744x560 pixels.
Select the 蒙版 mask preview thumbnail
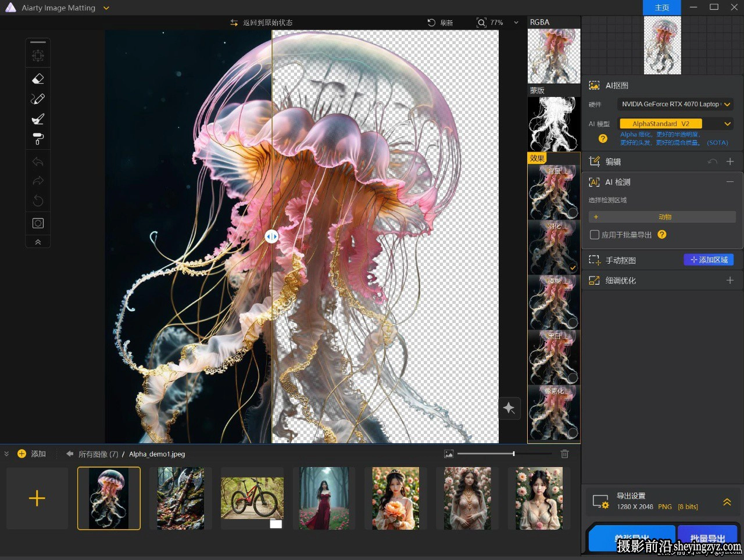[x=554, y=124]
